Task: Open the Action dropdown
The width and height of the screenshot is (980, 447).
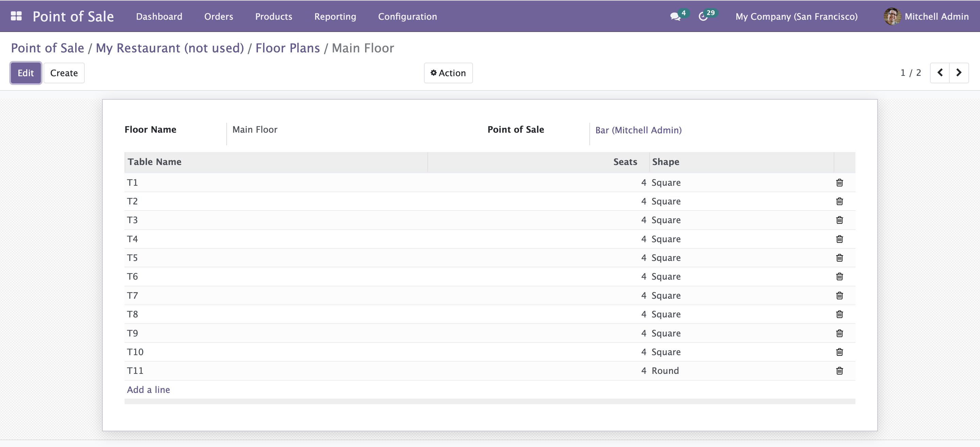Action: pos(448,73)
